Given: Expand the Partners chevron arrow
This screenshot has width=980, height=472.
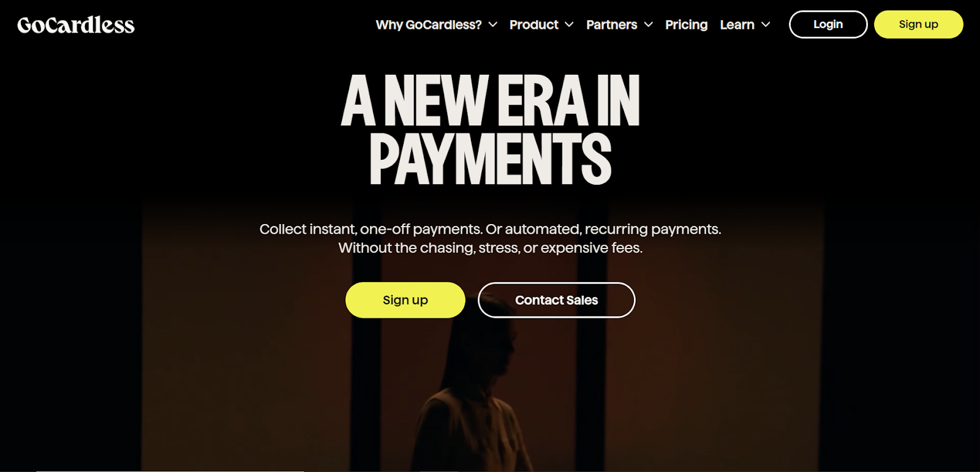Looking at the screenshot, I should coord(648,24).
